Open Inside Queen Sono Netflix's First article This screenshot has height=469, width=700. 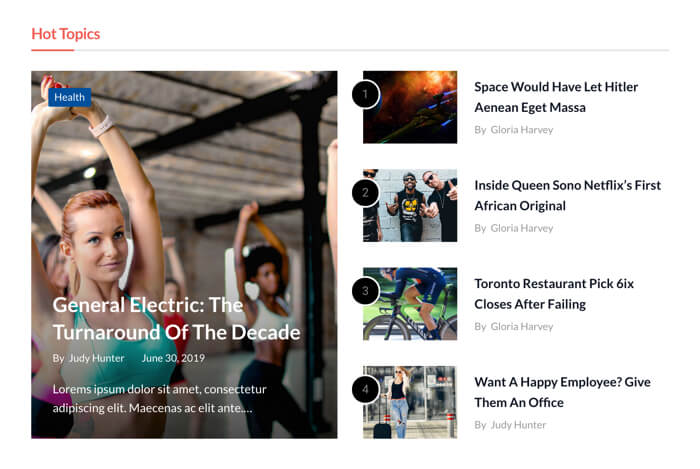coord(567,195)
